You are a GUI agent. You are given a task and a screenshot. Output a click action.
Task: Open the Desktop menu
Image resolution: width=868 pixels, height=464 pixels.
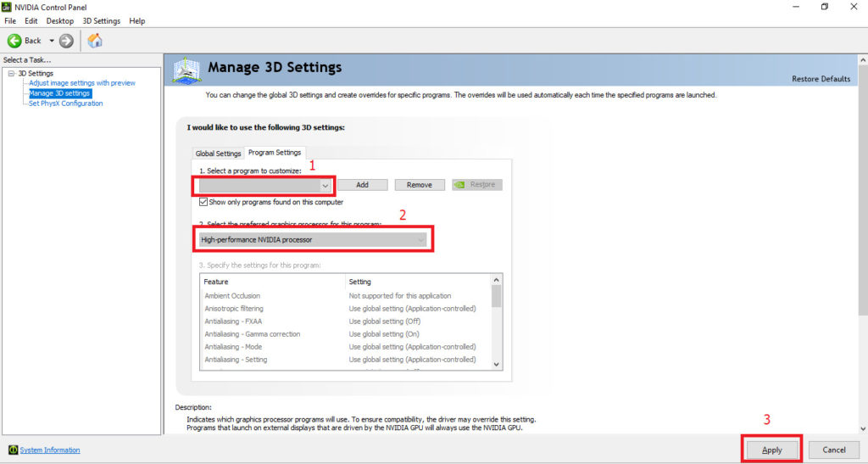tap(60, 21)
